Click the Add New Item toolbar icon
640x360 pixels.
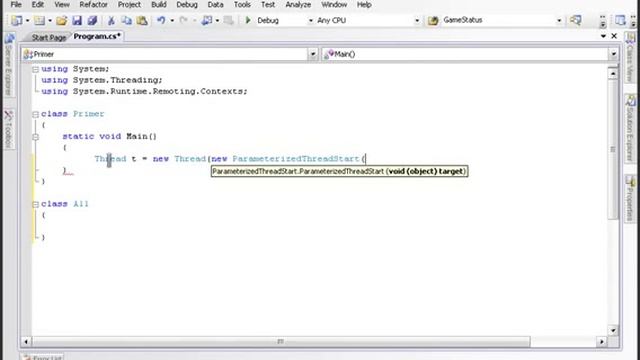[39, 20]
